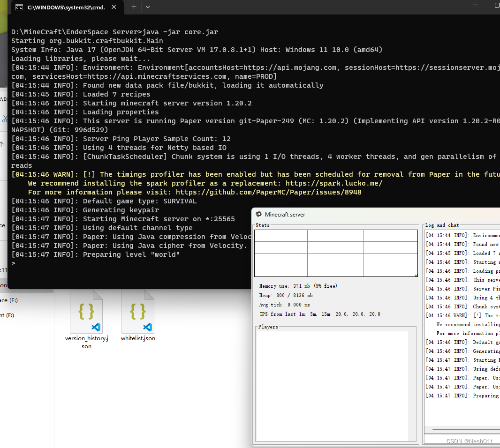Open the spark.lucko.me link in terminal
The image size is (500, 448).
pyautogui.click(x=333, y=183)
